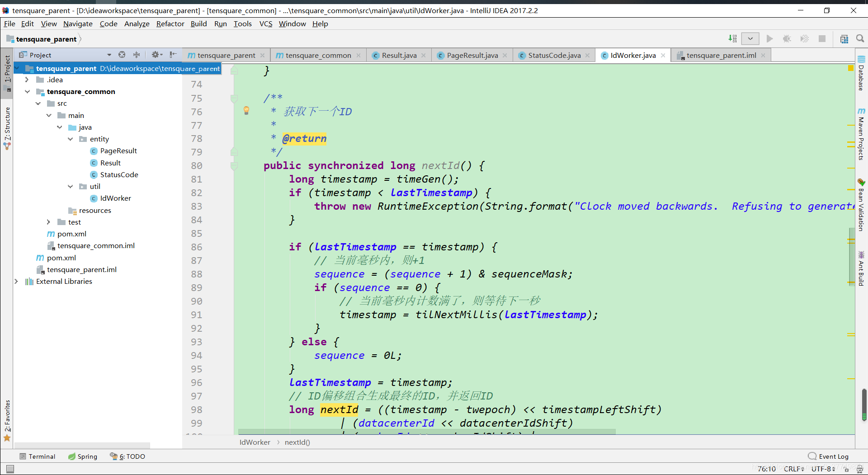Screen dimensions: 868x475
Task: Switch to StatusCode.java tab
Action: (x=554, y=55)
